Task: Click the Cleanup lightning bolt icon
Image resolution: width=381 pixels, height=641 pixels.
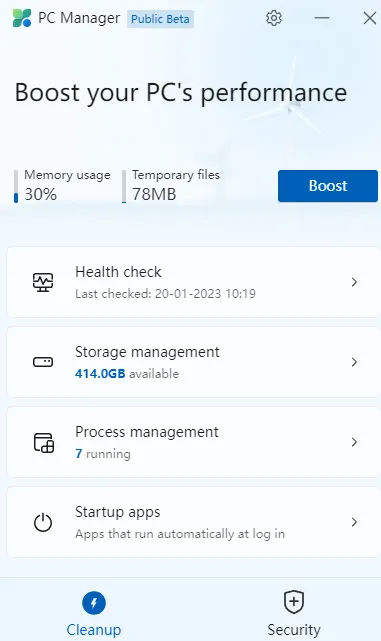Action: (x=94, y=603)
